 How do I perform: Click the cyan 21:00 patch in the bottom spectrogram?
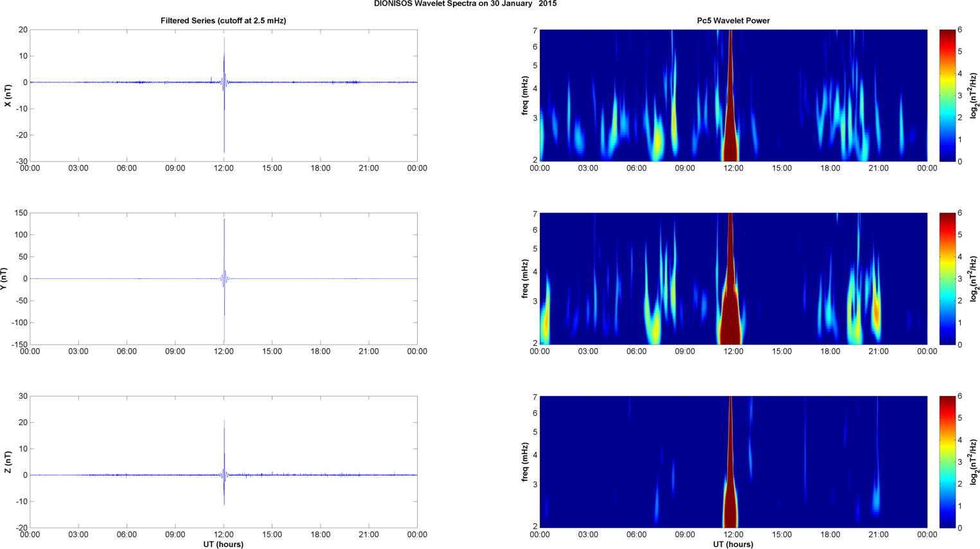point(875,498)
